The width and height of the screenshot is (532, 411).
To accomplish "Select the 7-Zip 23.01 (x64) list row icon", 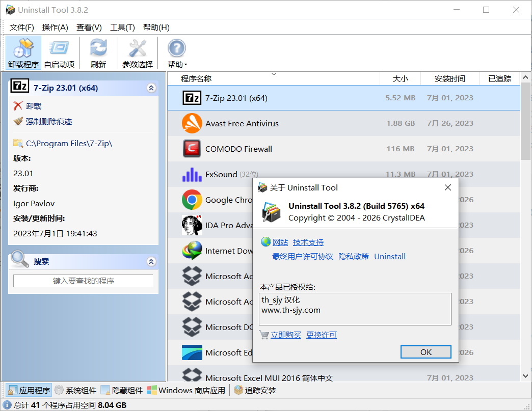I will coord(192,98).
